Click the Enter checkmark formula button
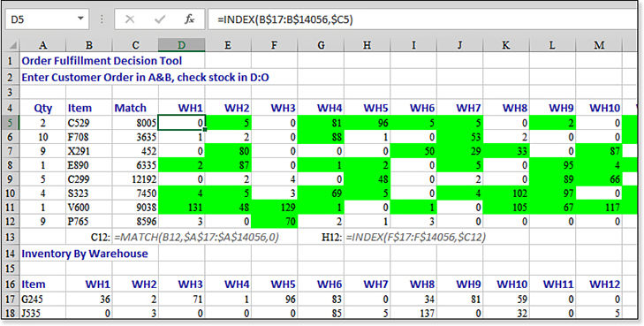The width and height of the screenshot is (644, 326). (160, 19)
